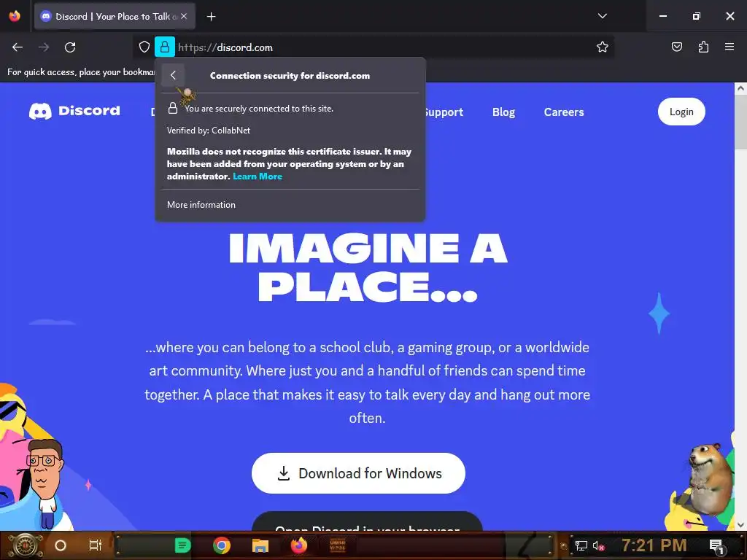Open the steampunk Start button
The width and height of the screenshot is (747, 560).
(25, 545)
